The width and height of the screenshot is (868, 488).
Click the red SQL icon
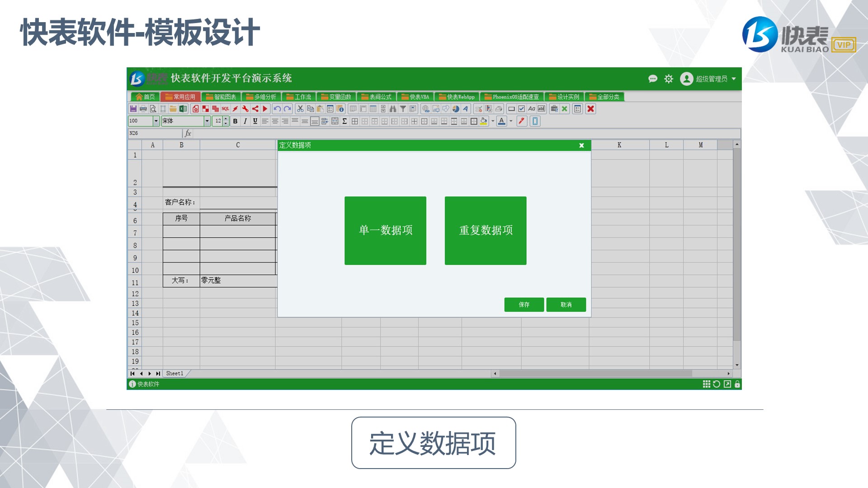pyautogui.click(x=225, y=109)
